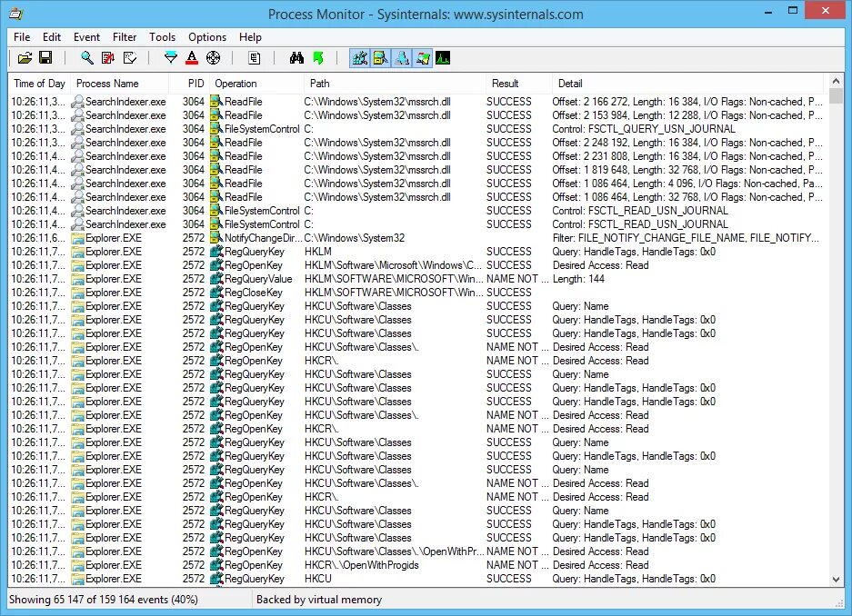852x616 pixels.
Task: Open the File menu
Action: point(22,37)
